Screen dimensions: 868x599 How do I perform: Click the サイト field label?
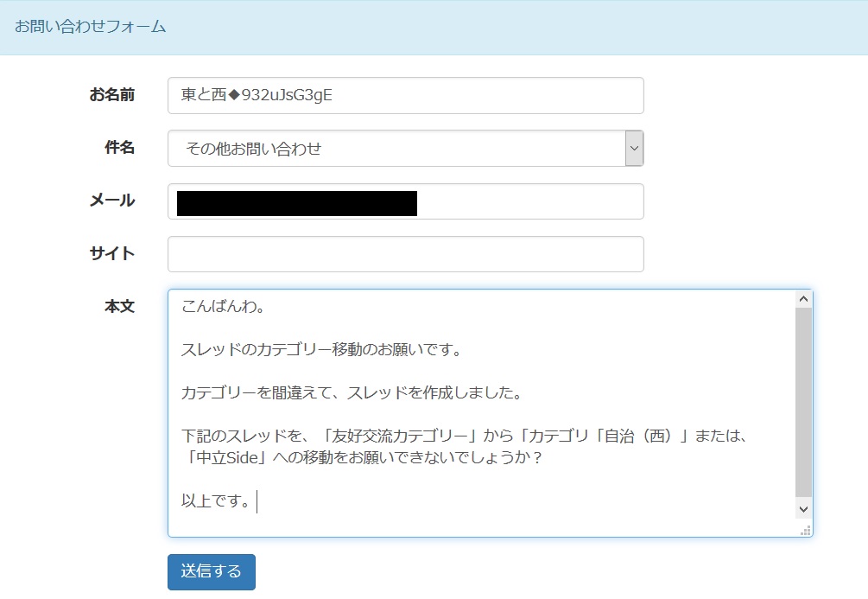point(111,253)
